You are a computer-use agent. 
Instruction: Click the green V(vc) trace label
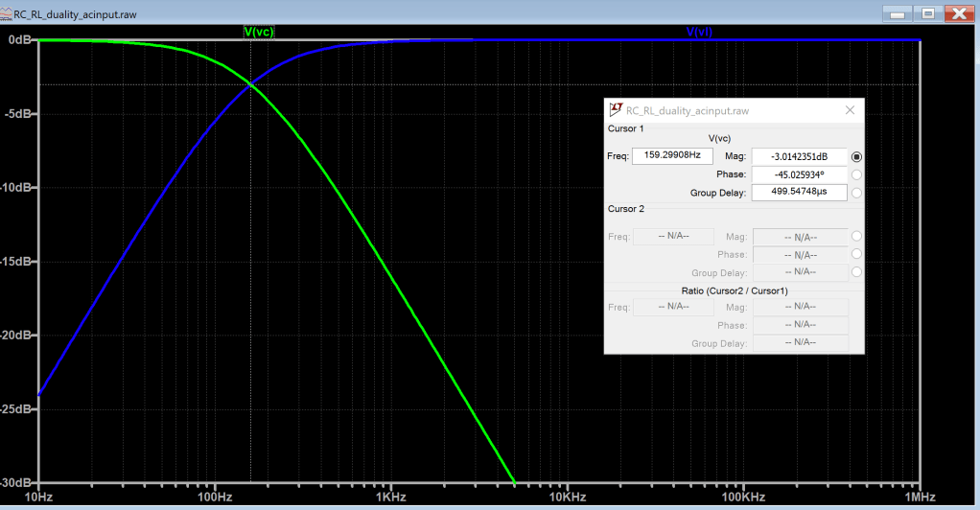pyautogui.click(x=260, y=32)
